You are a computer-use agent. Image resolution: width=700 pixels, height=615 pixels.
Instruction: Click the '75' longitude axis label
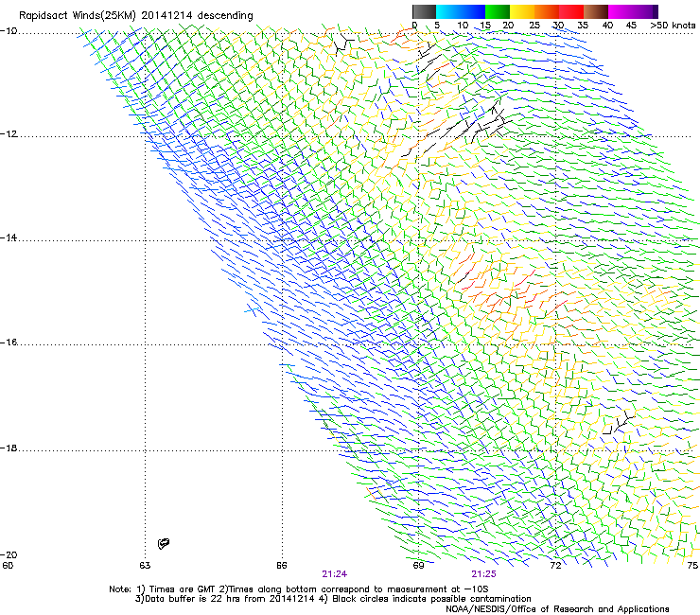(x=692, y=566)
